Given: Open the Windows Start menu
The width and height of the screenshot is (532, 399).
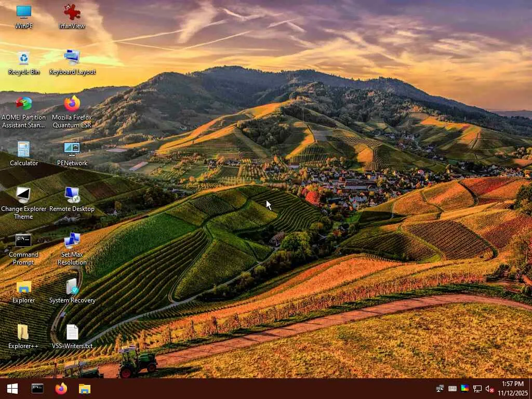Looking at the screenshot, I should click(x=12, y=389).
